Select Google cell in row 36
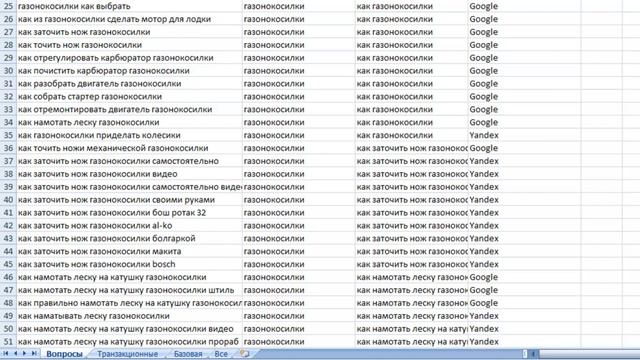The height and width of the screenshot is (360, 640). pyautogui.click(x=524, y=148)
